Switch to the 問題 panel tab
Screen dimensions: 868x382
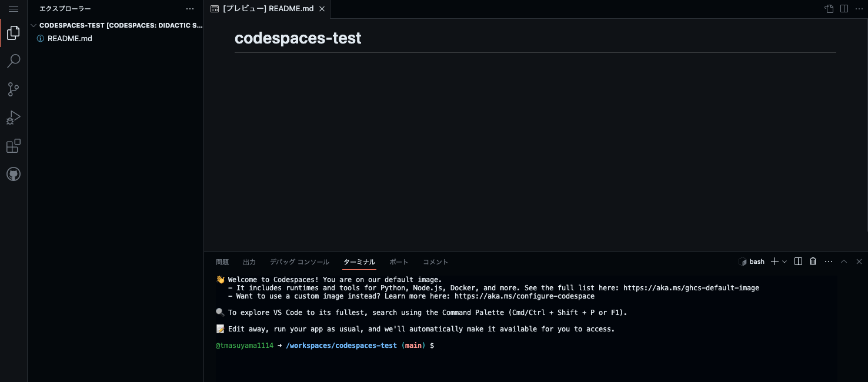222,262
